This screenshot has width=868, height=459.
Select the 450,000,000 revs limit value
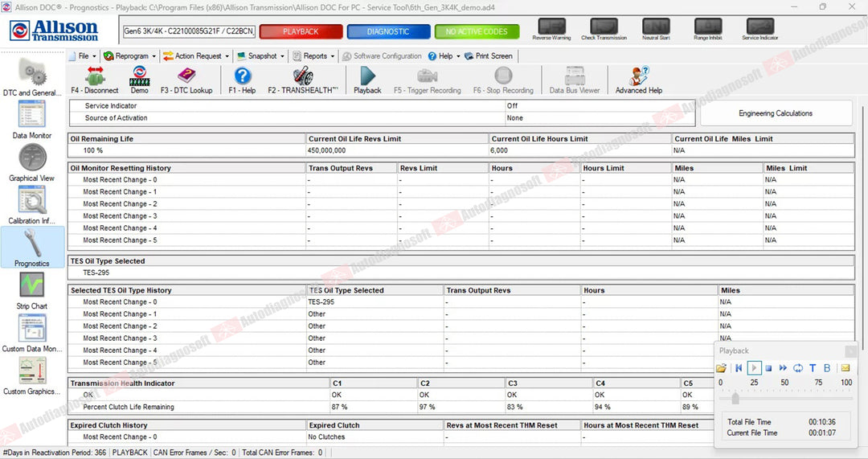(327, 150)
